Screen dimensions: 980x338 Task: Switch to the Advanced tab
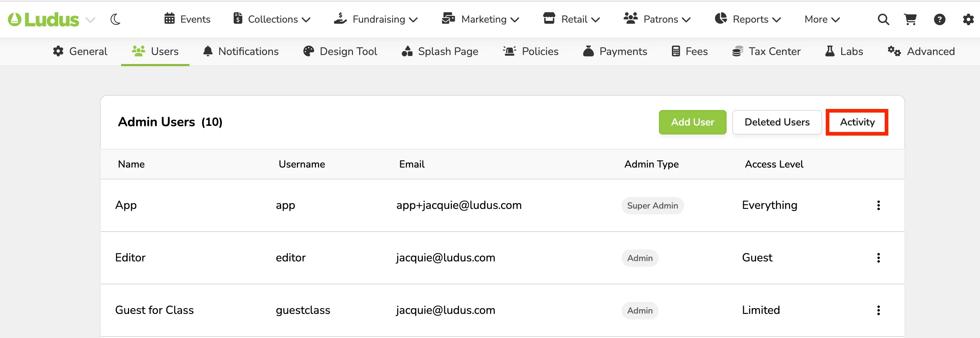921,51
